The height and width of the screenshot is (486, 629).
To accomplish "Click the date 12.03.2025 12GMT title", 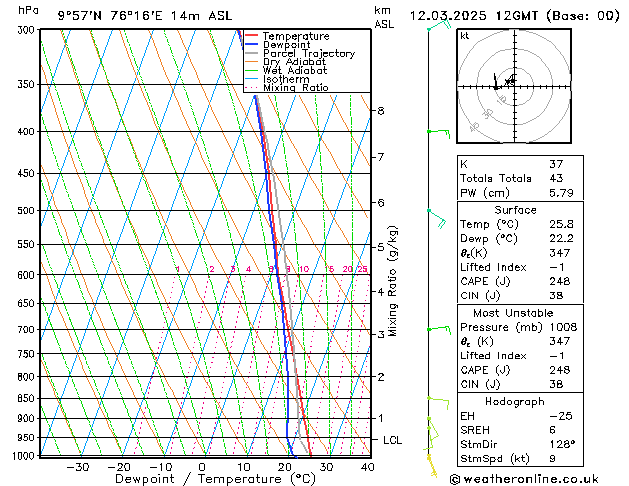I will click(x=515, y=15).
